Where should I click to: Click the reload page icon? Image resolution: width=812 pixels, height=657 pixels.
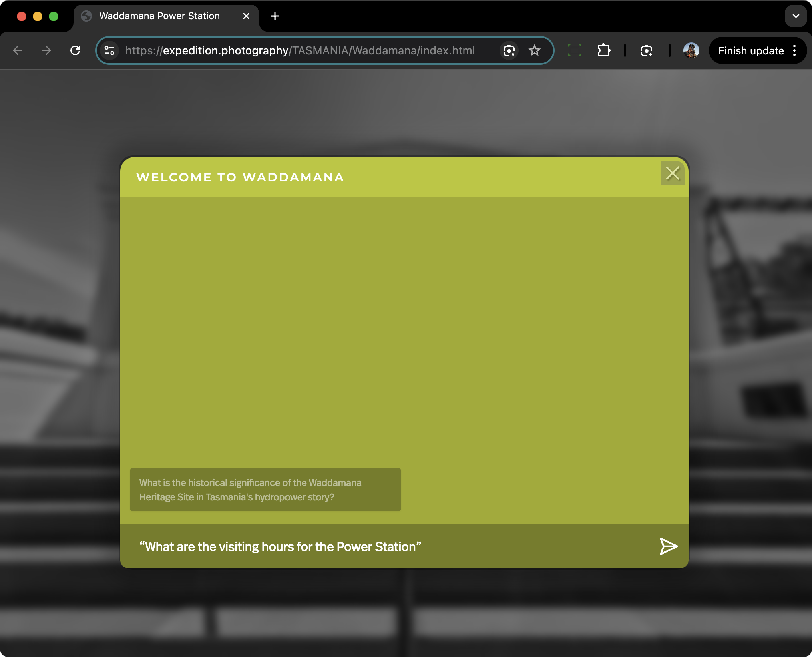pyautogui.click(x=75, y=50)
